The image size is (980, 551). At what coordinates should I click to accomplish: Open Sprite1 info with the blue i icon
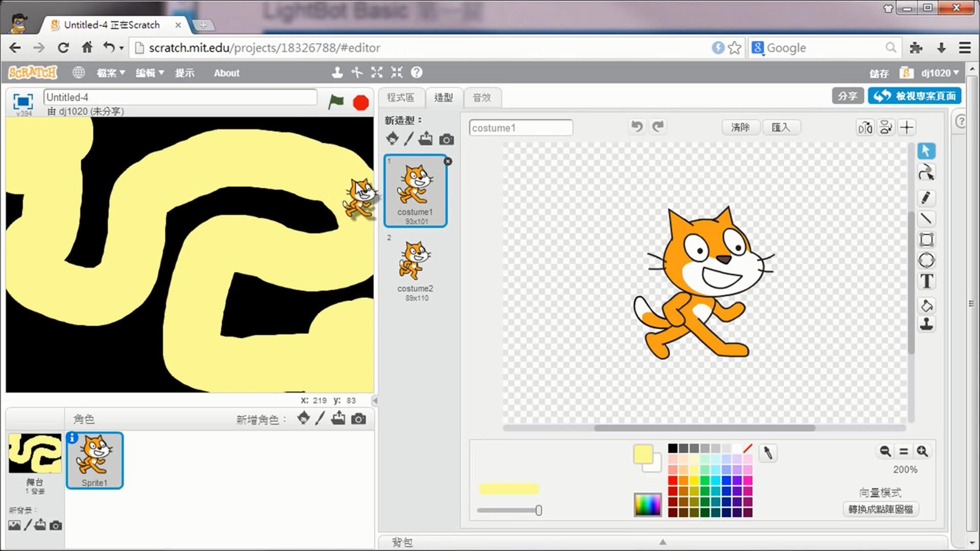pyautogui.click(x=72, y=438)
